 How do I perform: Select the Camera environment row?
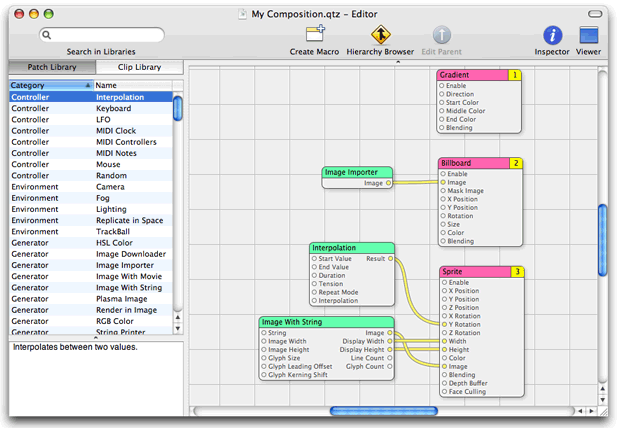pyautogui.click(x=91, y=187)
